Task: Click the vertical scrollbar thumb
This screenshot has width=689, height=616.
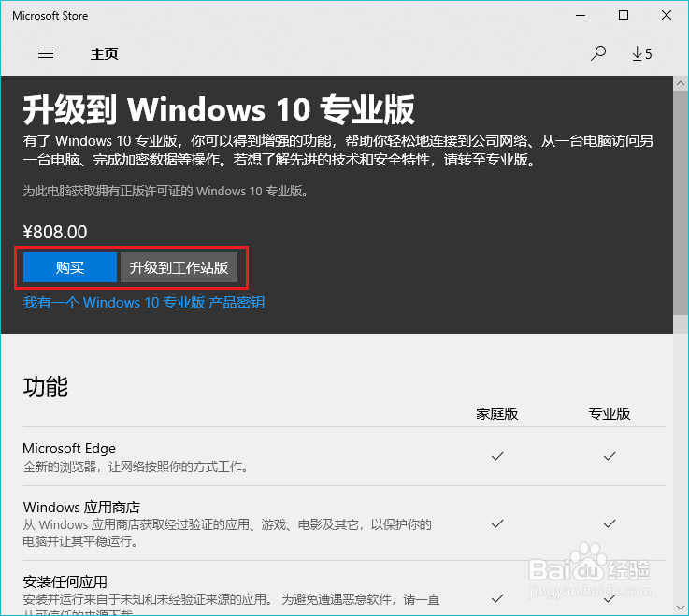Action: pos(681,202)
